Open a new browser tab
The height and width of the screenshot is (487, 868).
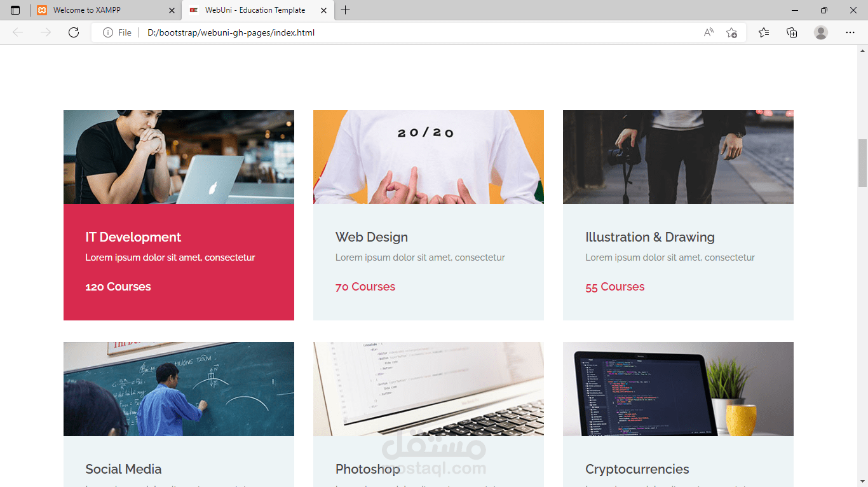pyautogui.click(x=345, y=10)
